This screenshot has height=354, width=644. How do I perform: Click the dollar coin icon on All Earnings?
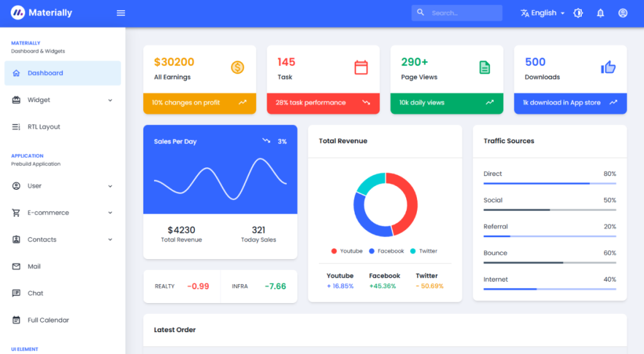(237, 67)
